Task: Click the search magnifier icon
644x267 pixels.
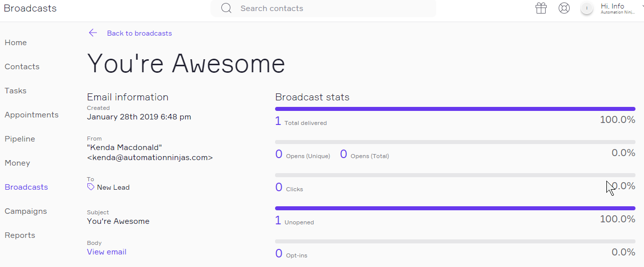Action: [226, 8]
